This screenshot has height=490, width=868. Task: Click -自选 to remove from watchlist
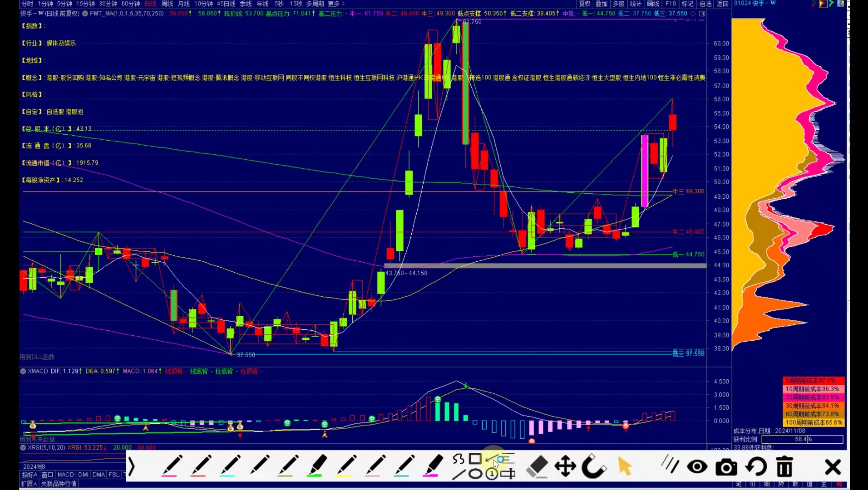tap(705, 4)
